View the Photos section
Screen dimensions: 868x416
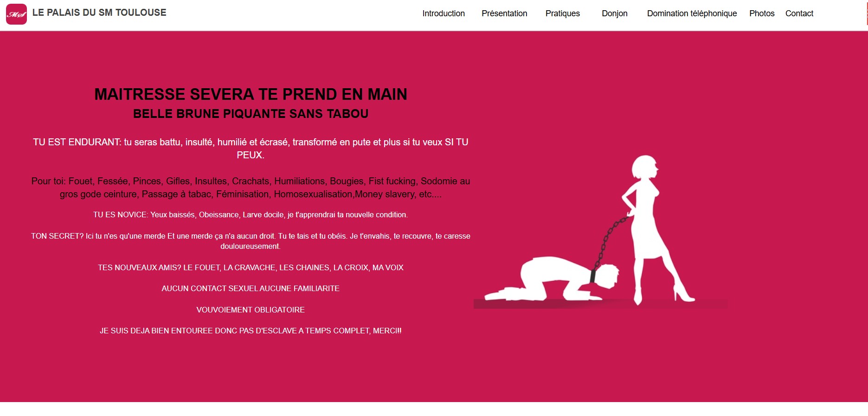762,13
